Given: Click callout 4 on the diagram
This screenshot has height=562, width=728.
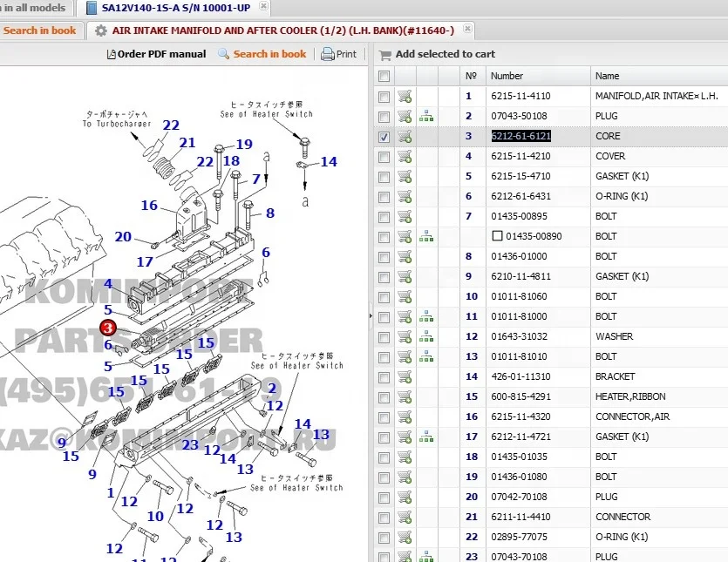Looking at the screenshot, I should point(108,283).
